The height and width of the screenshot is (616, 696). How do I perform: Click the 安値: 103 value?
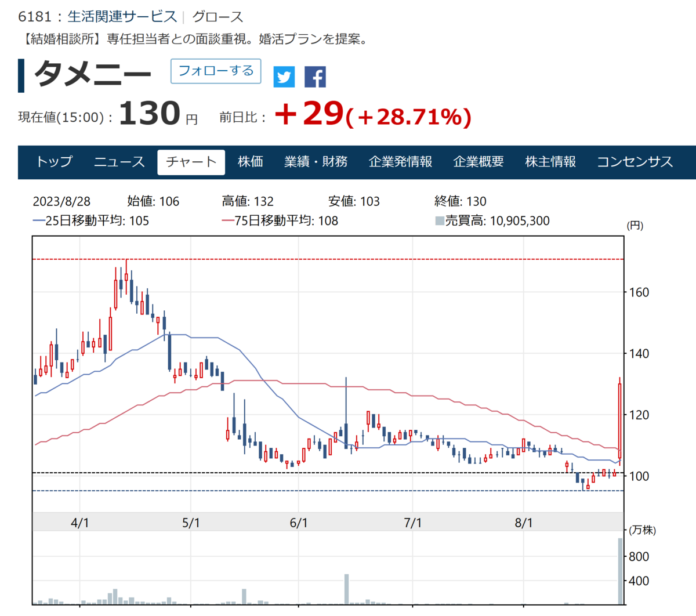[354, 201]
